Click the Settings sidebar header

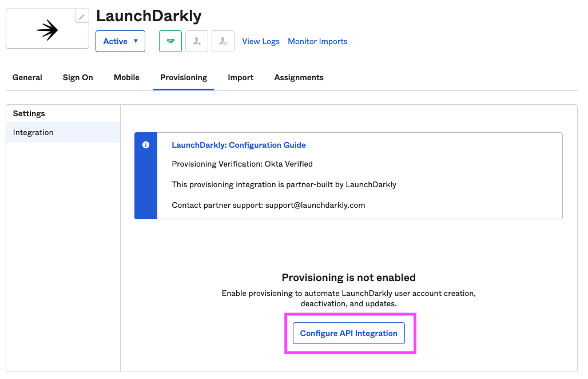[x=29, y=113]
